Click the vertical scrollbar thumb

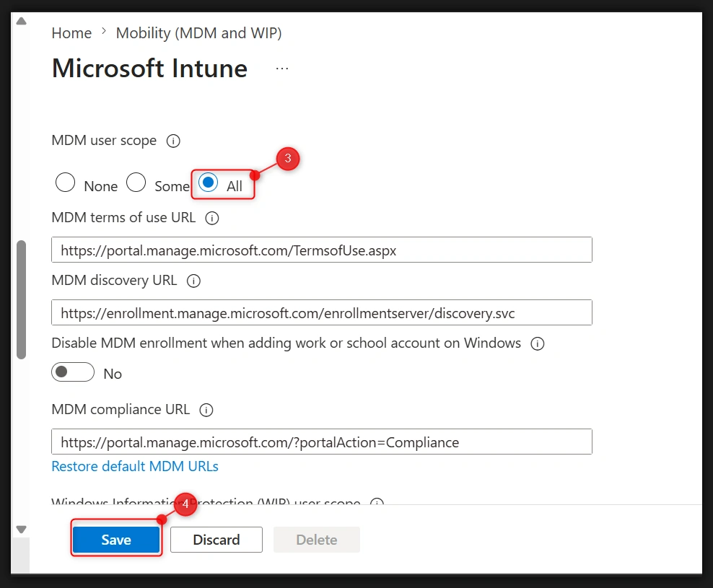pyautogui.click(x=22, y=299)
